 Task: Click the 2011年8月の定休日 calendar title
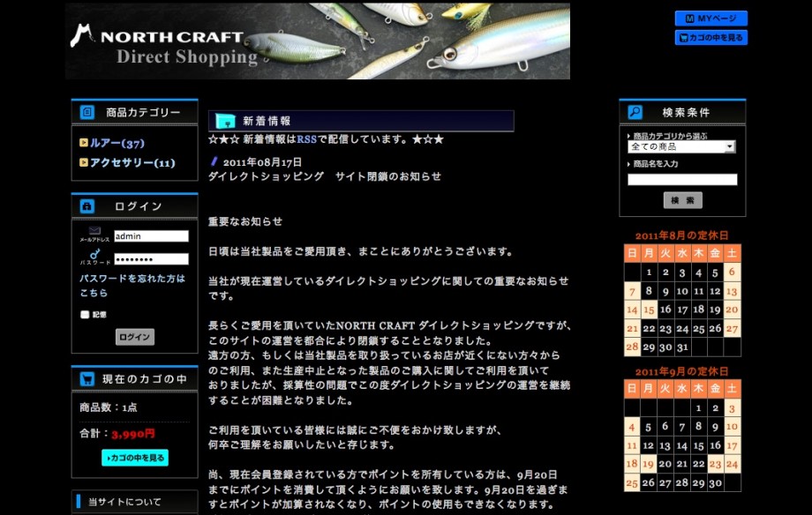[x=682, y=235]
